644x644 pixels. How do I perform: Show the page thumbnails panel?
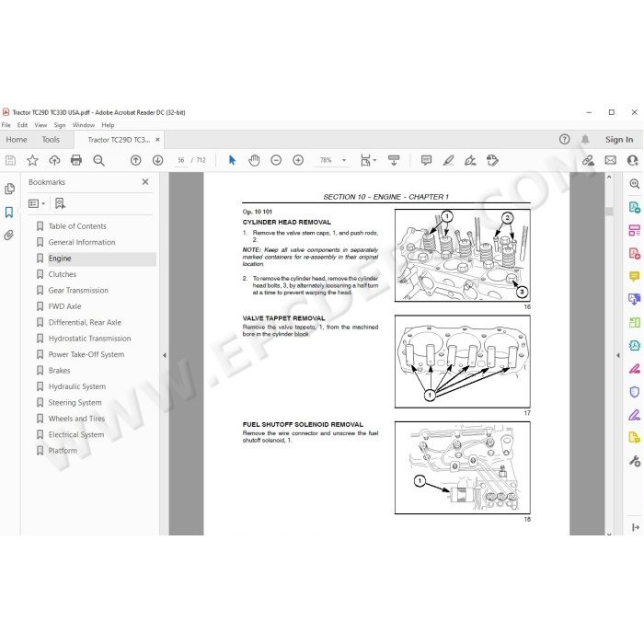pos(9,189)
